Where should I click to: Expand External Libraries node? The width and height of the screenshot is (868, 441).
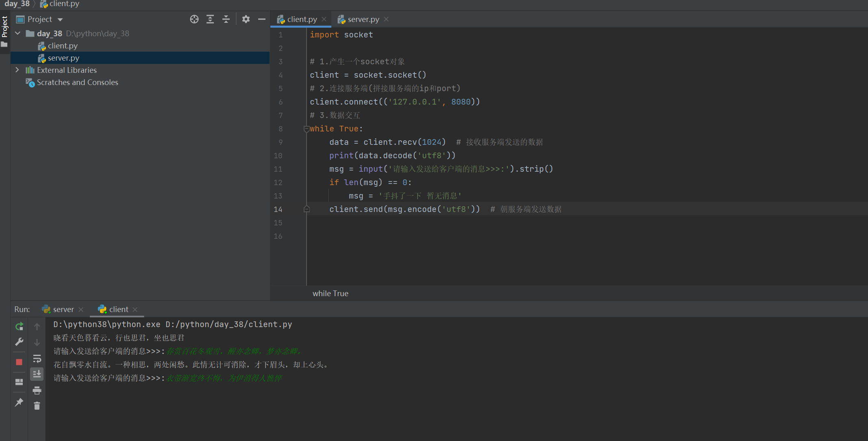(x=17, y=70)
